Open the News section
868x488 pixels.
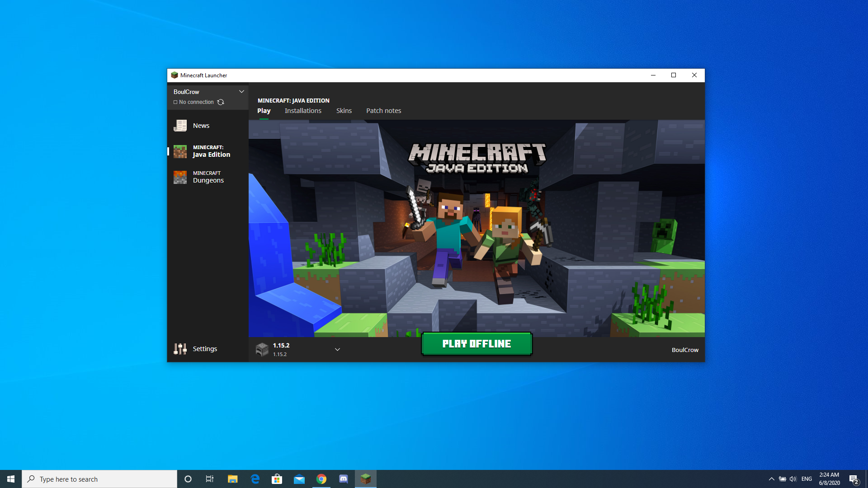coord(208,126)
